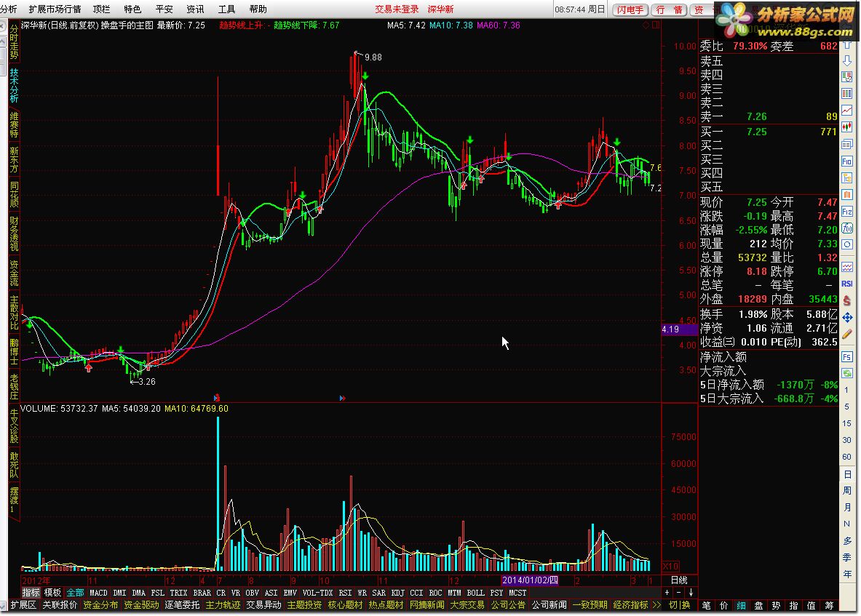Screen dimensions: 861x616
Task: Select the RSI indicator icon
Action: pyautogui.click(x=846, y=284)
